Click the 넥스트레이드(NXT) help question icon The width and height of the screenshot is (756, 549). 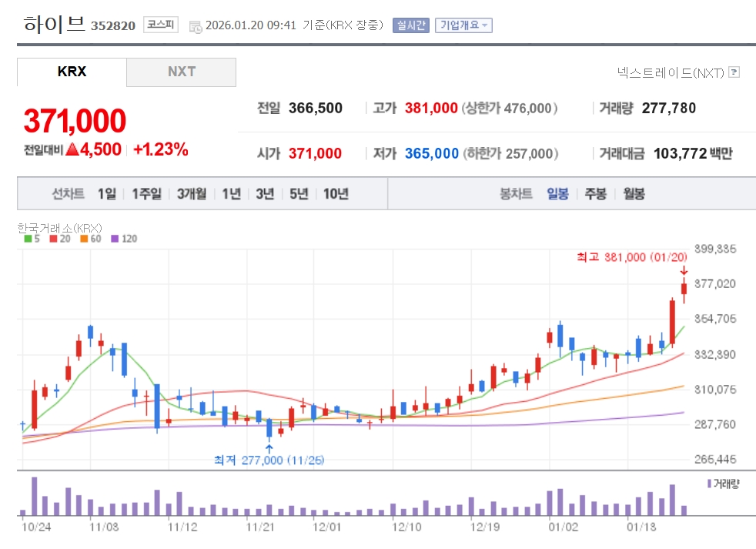point(734,72)
